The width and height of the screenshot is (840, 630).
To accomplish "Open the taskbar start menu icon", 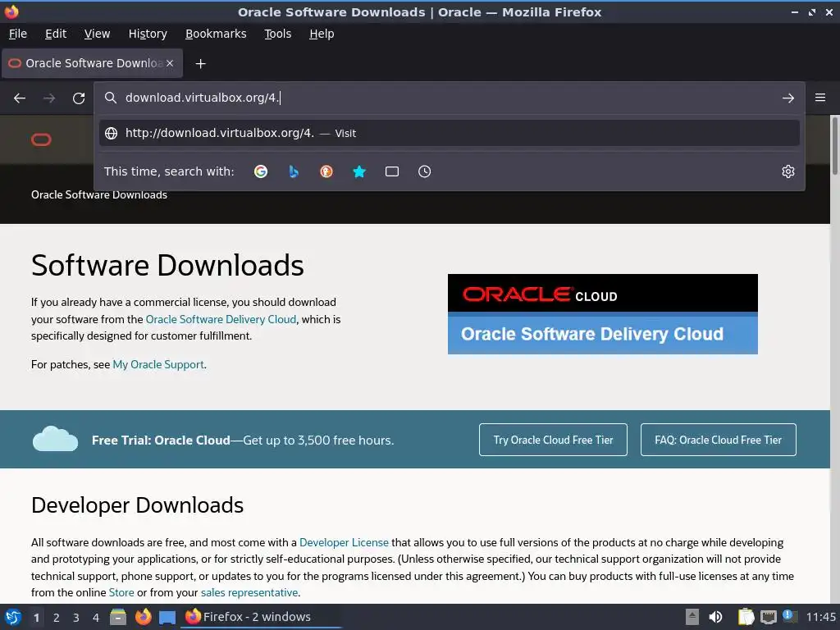I will pos(13,617).
